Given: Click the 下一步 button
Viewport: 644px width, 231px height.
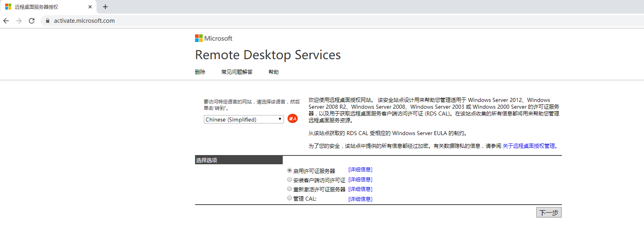Looking at the screenshot, I should pos(549,213).
